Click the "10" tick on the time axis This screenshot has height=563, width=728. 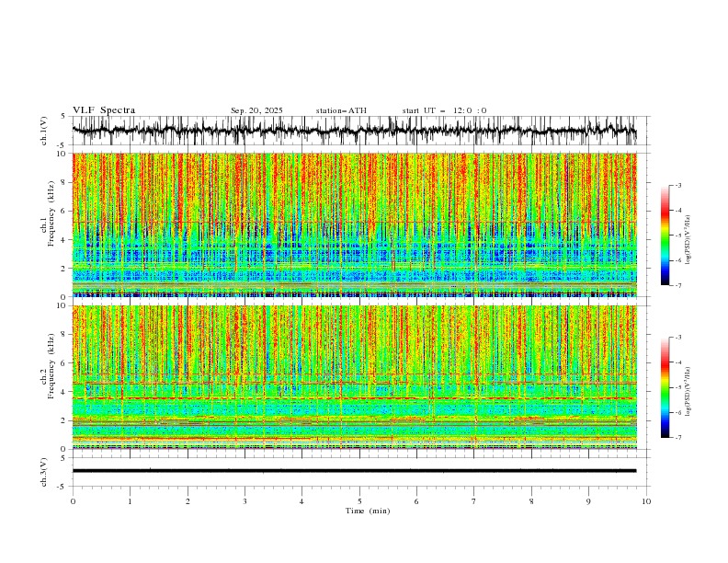click(x=646, y=501)
